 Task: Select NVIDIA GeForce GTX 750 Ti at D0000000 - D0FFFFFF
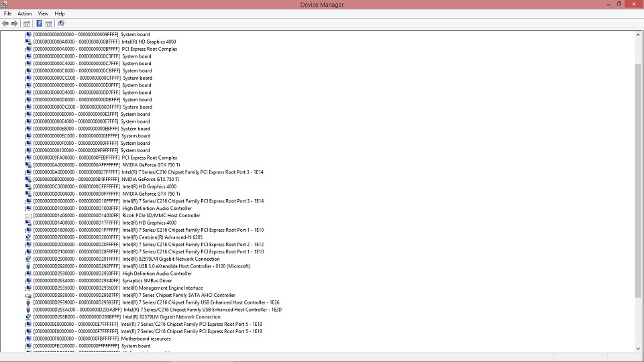pyautogui.click(x=107, y=194)
